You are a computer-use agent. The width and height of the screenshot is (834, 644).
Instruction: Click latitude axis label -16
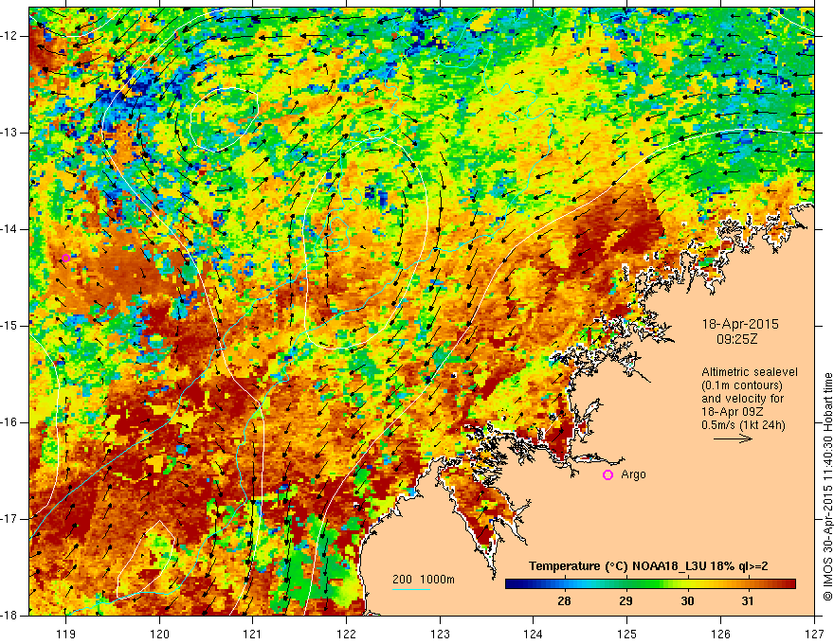click(x=9, y=422)
